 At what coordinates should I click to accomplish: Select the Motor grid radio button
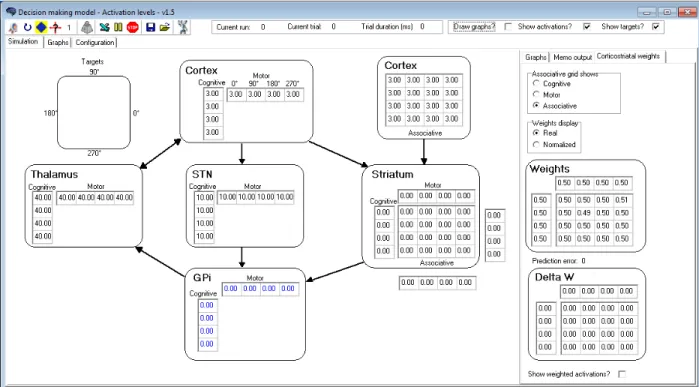click(536, 95)
